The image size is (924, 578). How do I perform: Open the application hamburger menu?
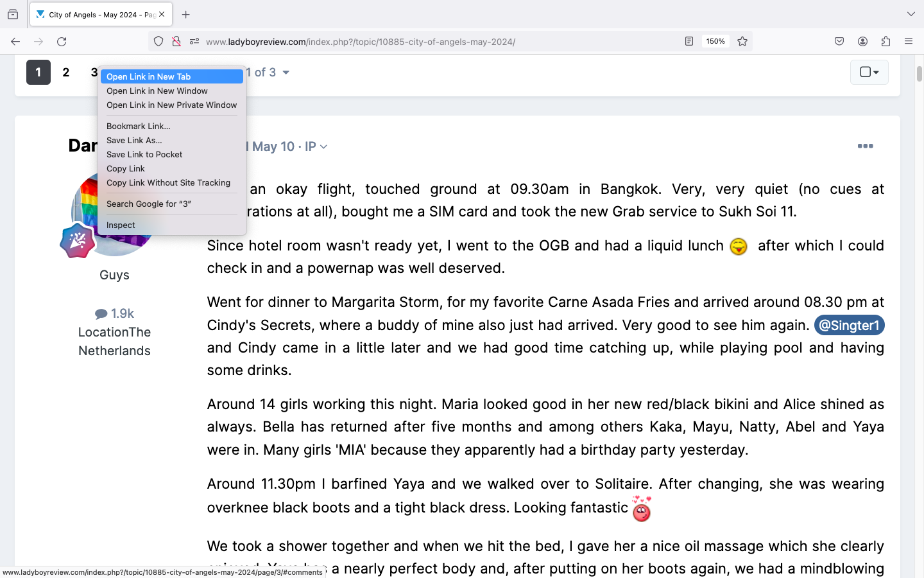pyautogui.click(x=909, y=41)
